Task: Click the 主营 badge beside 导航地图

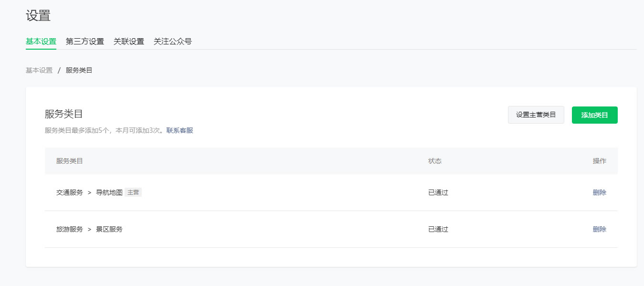Action: [x=133, y=192]
